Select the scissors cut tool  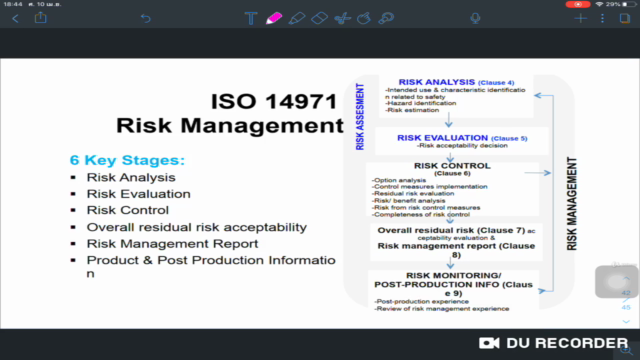342,18
